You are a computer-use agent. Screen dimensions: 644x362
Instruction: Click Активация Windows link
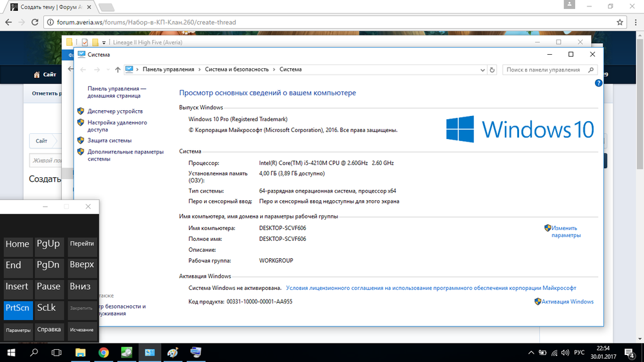click(x=567, y=301)
